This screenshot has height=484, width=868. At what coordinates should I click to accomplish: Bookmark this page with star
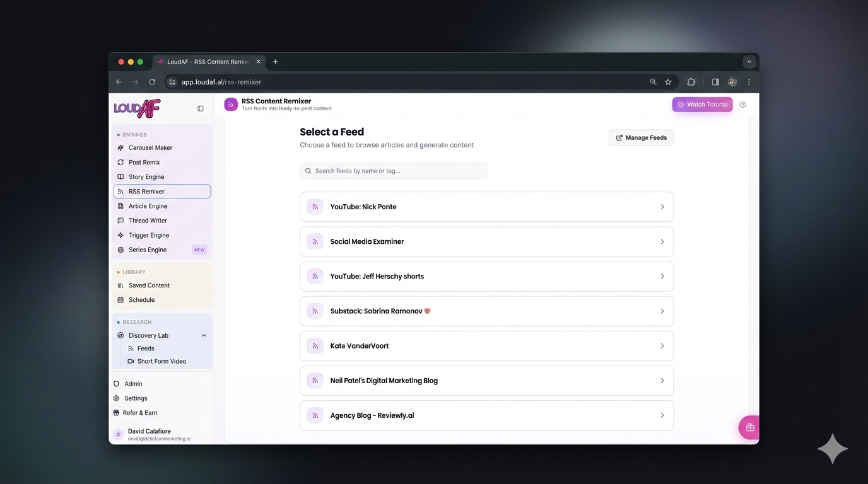click(668, 82)
